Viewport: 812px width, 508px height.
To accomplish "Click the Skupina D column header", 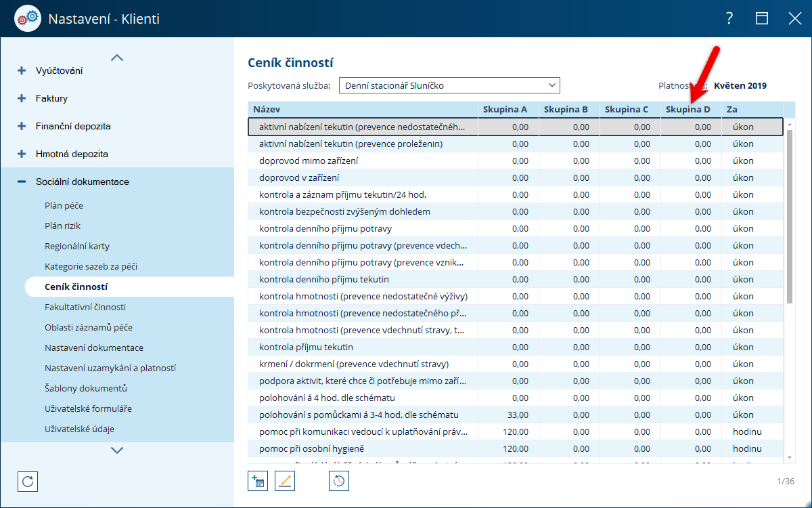I will (x=691, y=109).
